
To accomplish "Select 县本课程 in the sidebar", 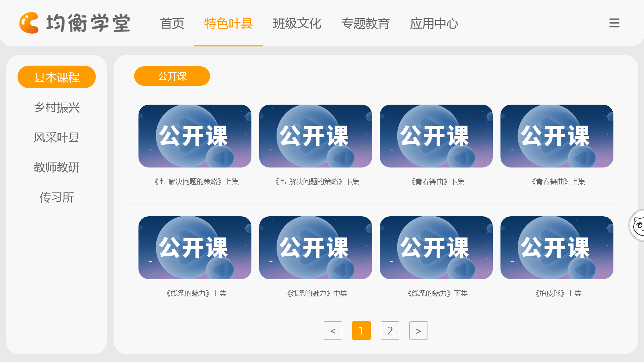I will click(x=56, y=77).
